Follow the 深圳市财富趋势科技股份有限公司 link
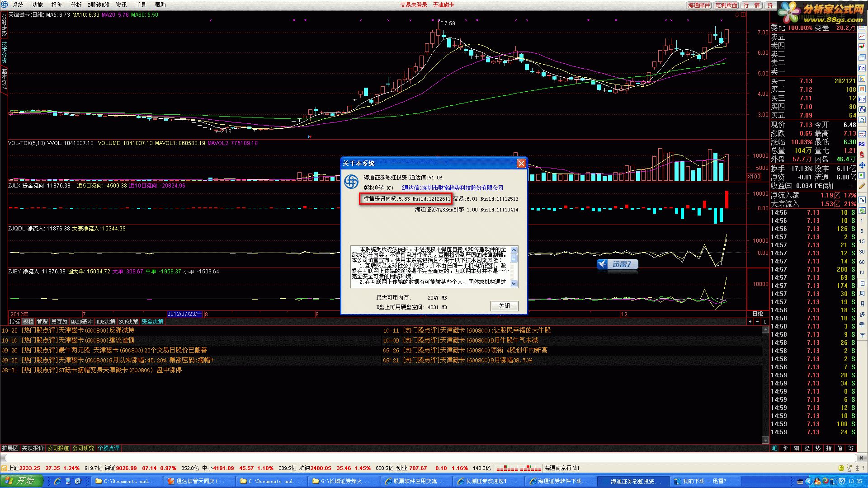The width and height of the screenshot is (868, 488). [x=452, y=188]
